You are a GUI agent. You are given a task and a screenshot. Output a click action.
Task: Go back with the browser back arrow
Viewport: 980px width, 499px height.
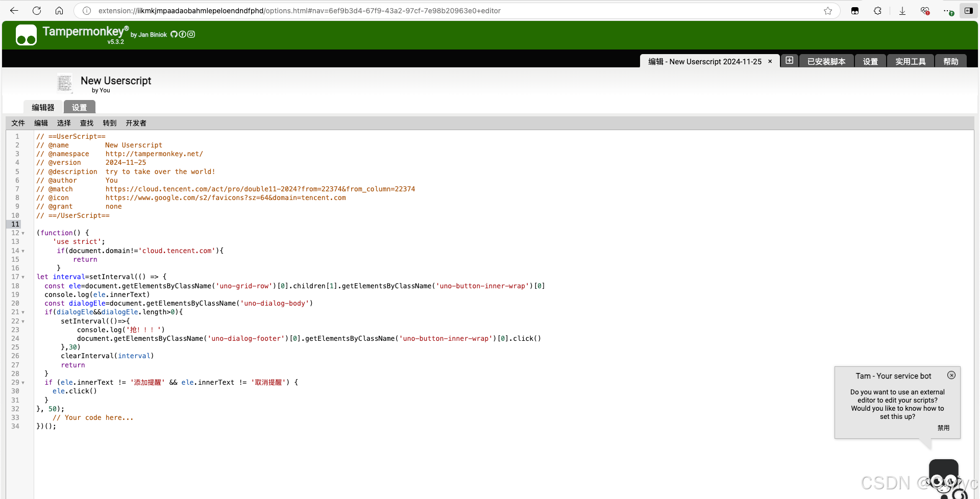[14, 11]
